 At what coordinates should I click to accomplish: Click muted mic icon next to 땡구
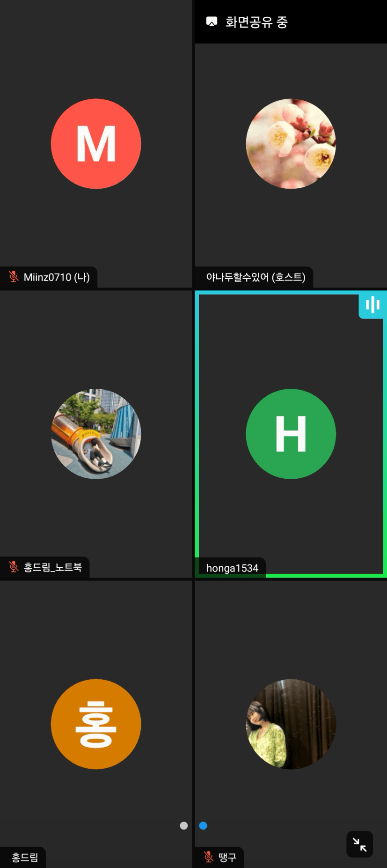[209, 857]
